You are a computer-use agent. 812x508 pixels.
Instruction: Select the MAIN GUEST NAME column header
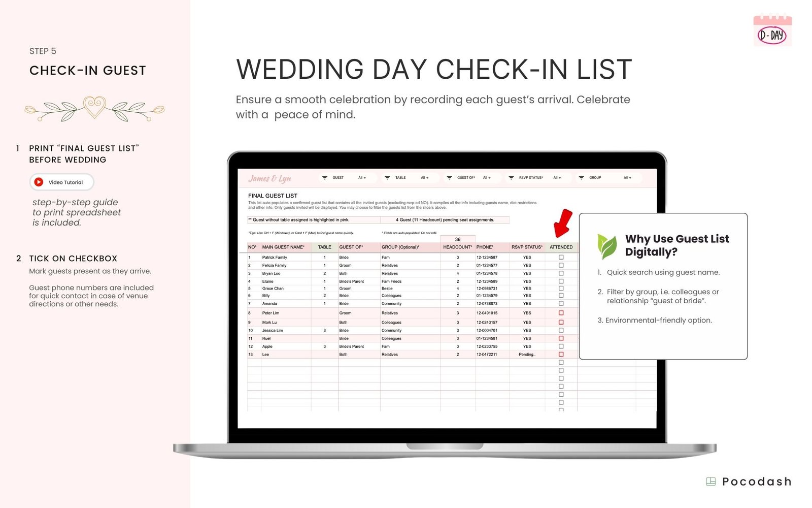tap(283, 247)
